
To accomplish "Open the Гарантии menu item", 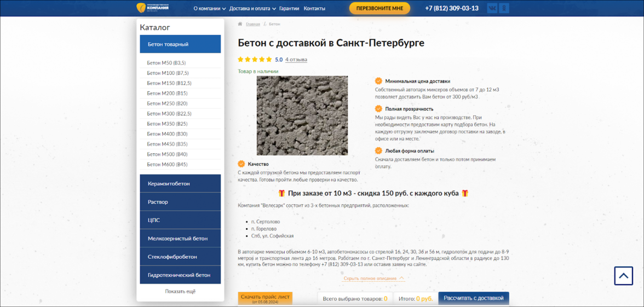I will 289,9.
